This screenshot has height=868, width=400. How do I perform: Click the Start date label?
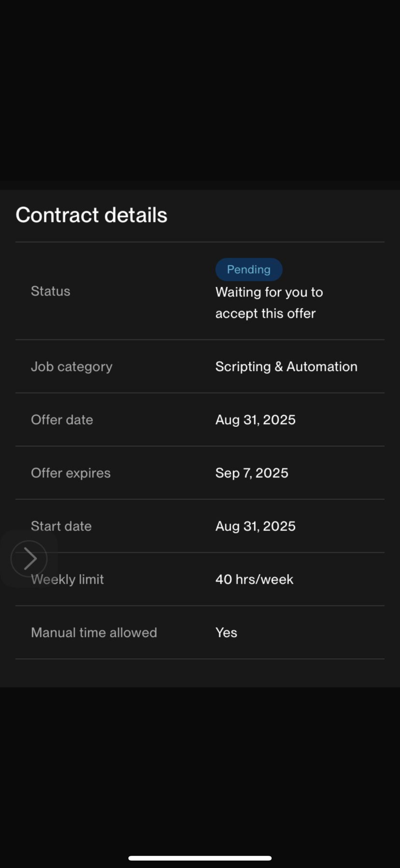(x=61, y=526)
